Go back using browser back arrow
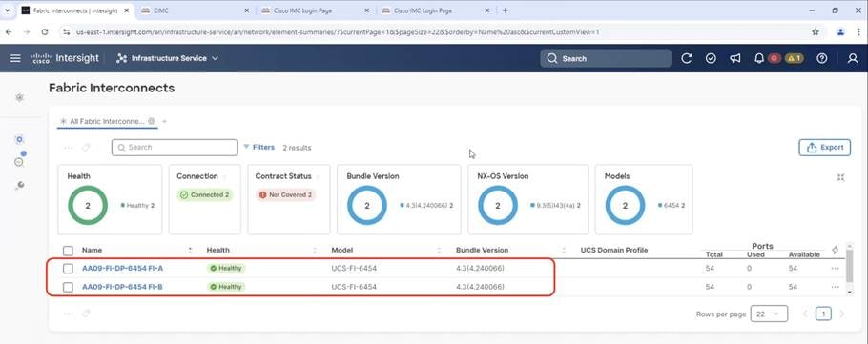 pos(9,32)
